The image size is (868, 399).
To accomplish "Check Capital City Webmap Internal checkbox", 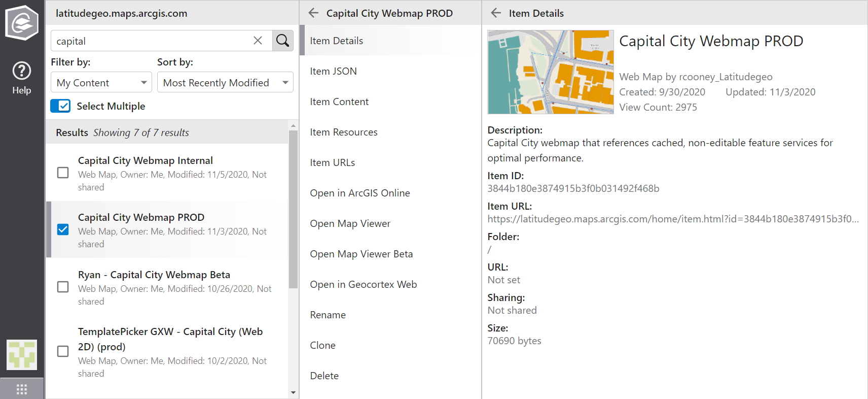I will coord(63,173).
